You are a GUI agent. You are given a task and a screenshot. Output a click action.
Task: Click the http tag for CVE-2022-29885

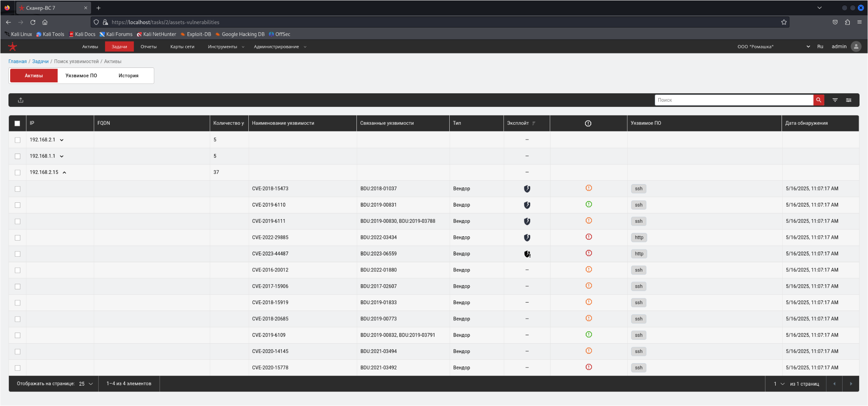point(639,238)
